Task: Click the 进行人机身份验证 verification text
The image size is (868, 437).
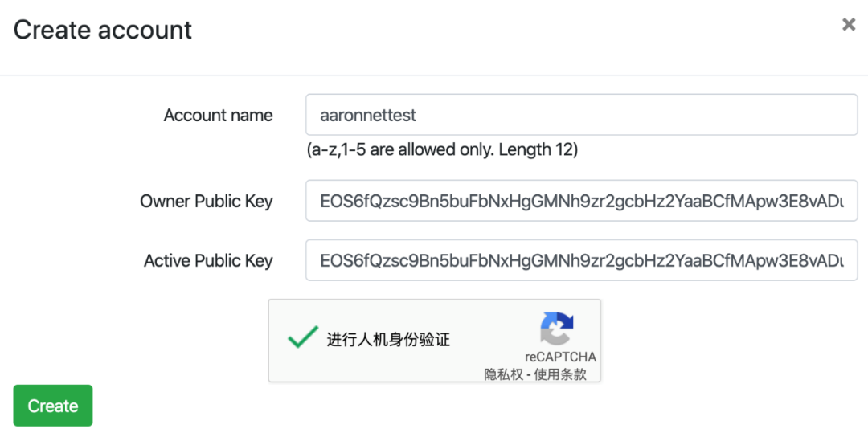Action: point(388,339)
